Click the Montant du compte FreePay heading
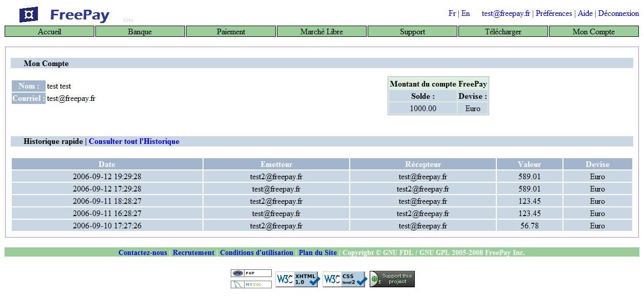This screenshot has width=644, height=297. click(438, 84)
